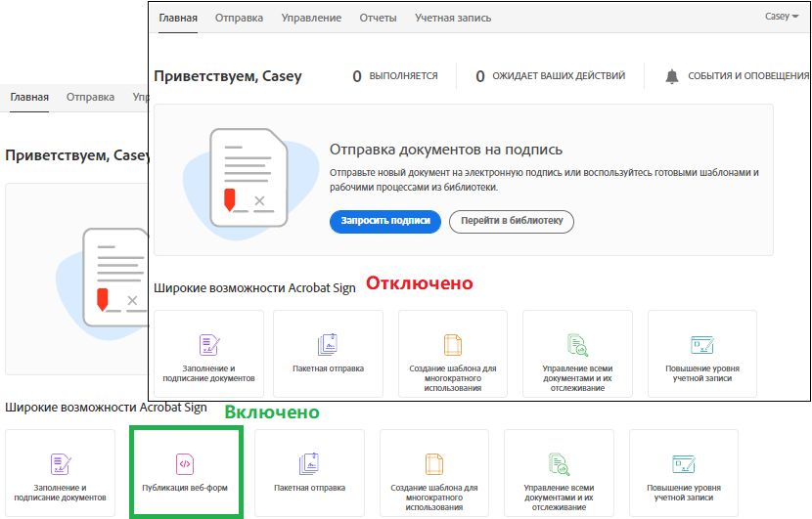812x519 pixels.
Task: Click the 0 Ожидает ваших действий counter
Action: coord(551,76)
